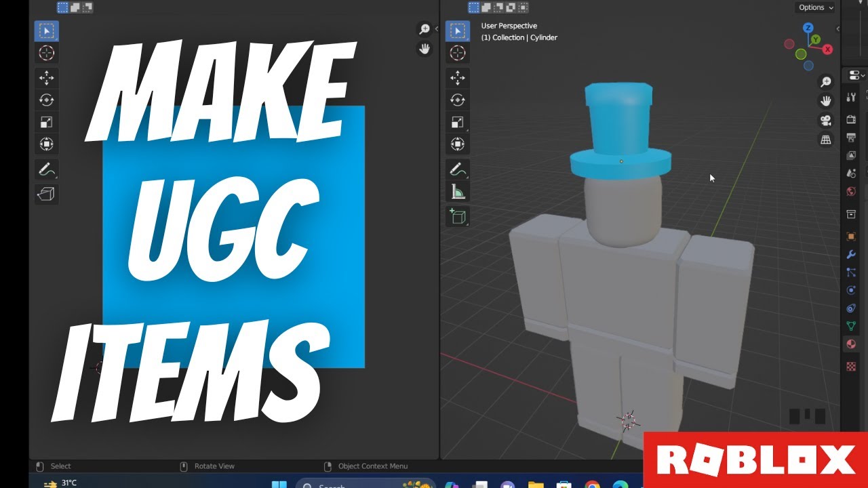Select the Select Box tool in 3D viewport
Viewport: 868px width, 488px height.
458,30
